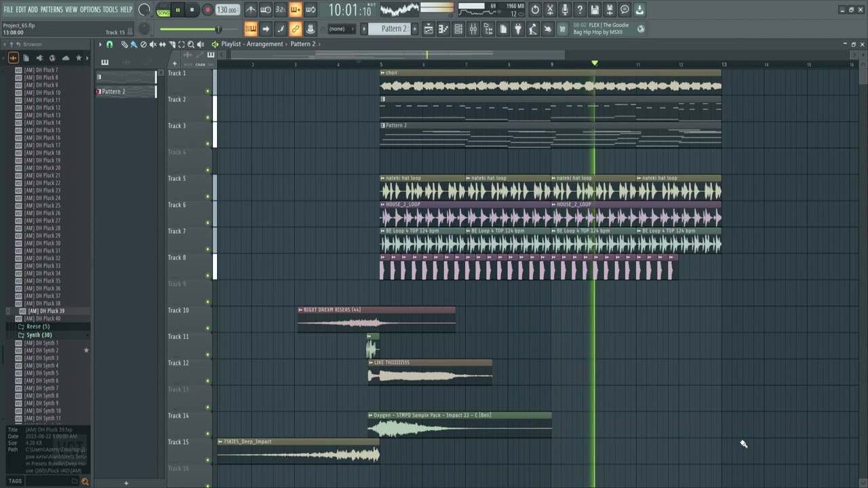Viewport: 868px width, 488px height.
Task: Open the PATTERNS menu
Action: (x=52, y=9)
